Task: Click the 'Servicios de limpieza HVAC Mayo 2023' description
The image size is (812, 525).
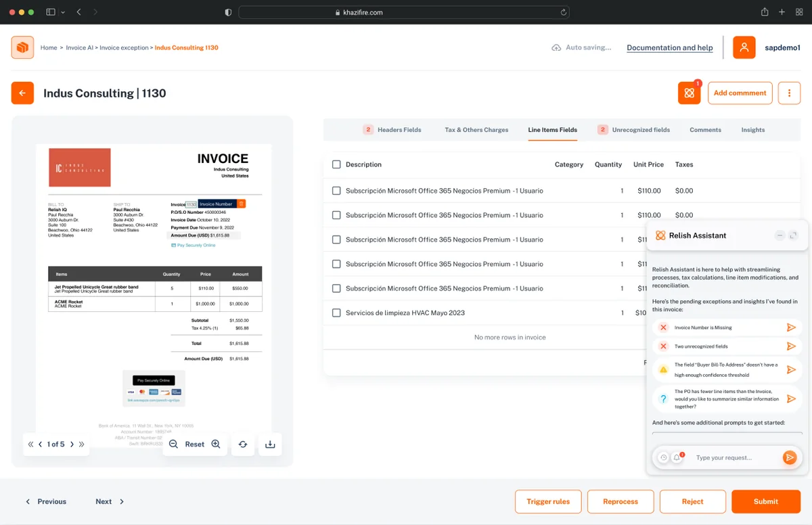Action: point(405,313)
